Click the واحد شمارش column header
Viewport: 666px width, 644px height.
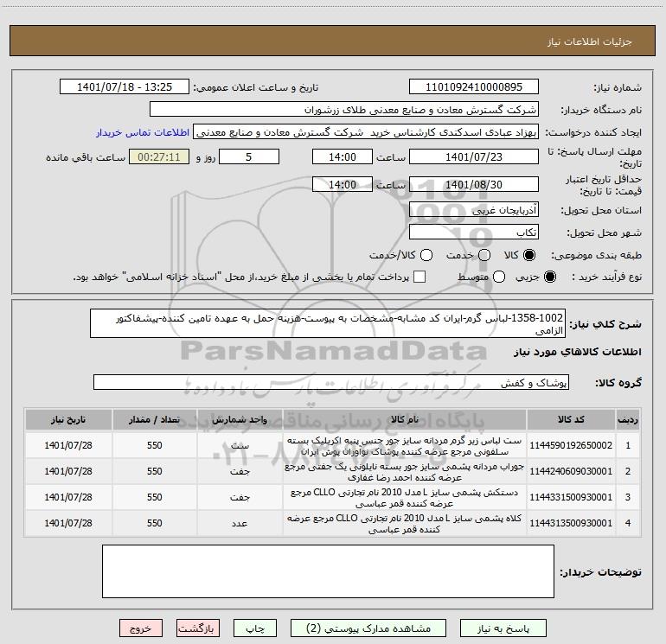coord(240,419)
